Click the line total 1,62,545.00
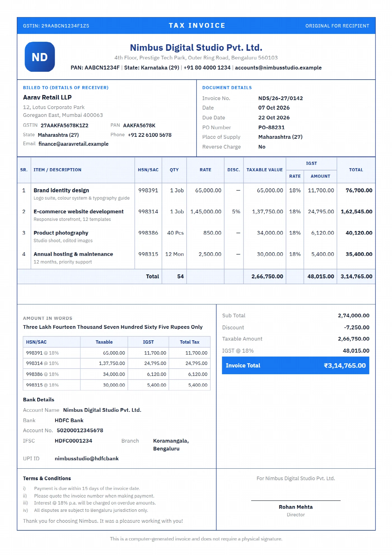 point(356,212)
